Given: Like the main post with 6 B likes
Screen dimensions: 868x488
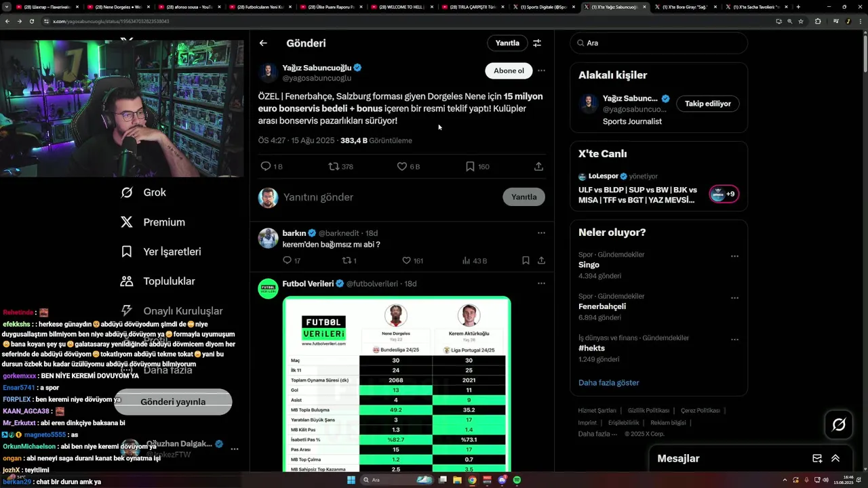Looking at the screenshot, I should pos(401,166).
